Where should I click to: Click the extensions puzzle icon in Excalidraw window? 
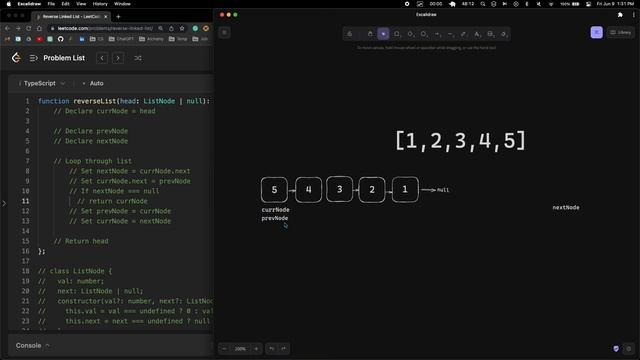pyautogui.click(x=620, y=15)
